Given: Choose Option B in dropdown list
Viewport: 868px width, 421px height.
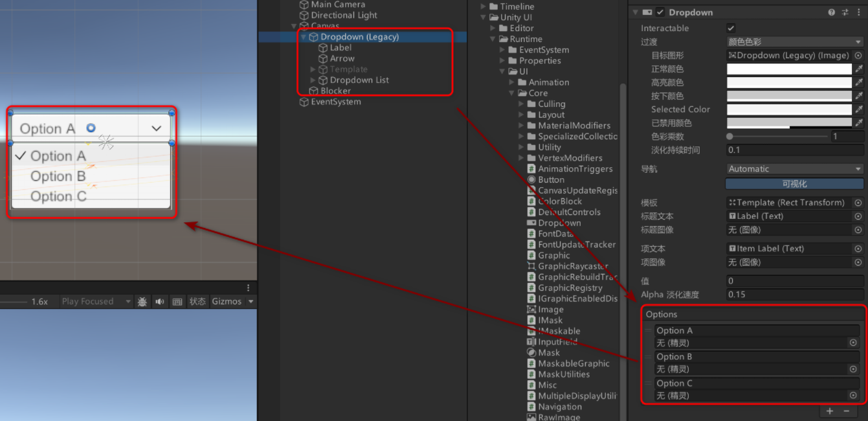Looking at the screenshot, I should [x=91, y=176].
